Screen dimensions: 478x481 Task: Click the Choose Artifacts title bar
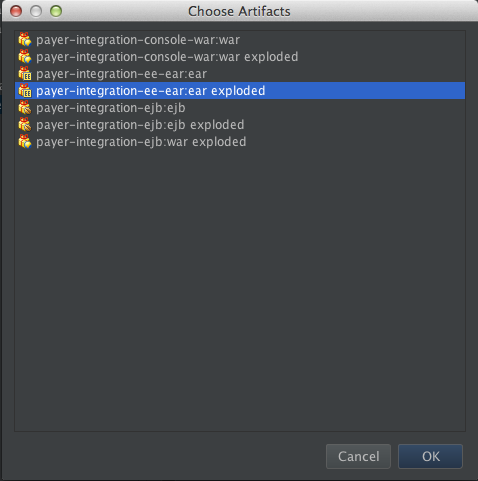[x=239, y=11]
